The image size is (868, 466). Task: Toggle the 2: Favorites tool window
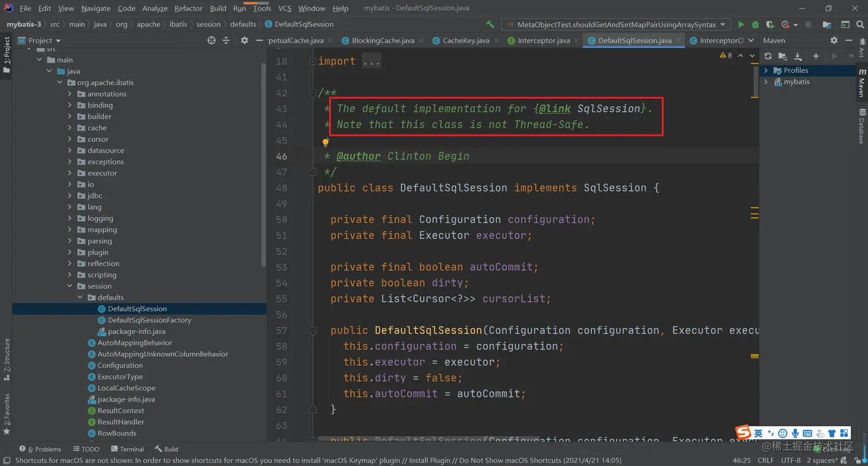(x=6, y=414)
